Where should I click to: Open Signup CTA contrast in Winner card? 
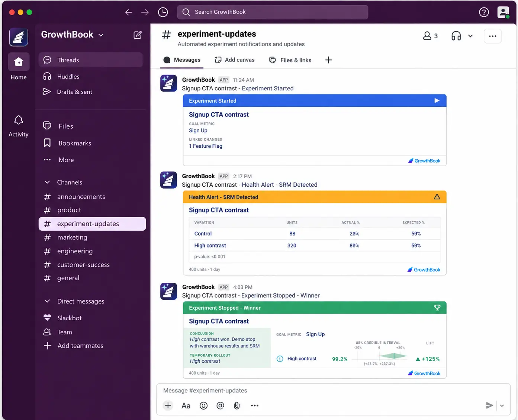[219, 321]
